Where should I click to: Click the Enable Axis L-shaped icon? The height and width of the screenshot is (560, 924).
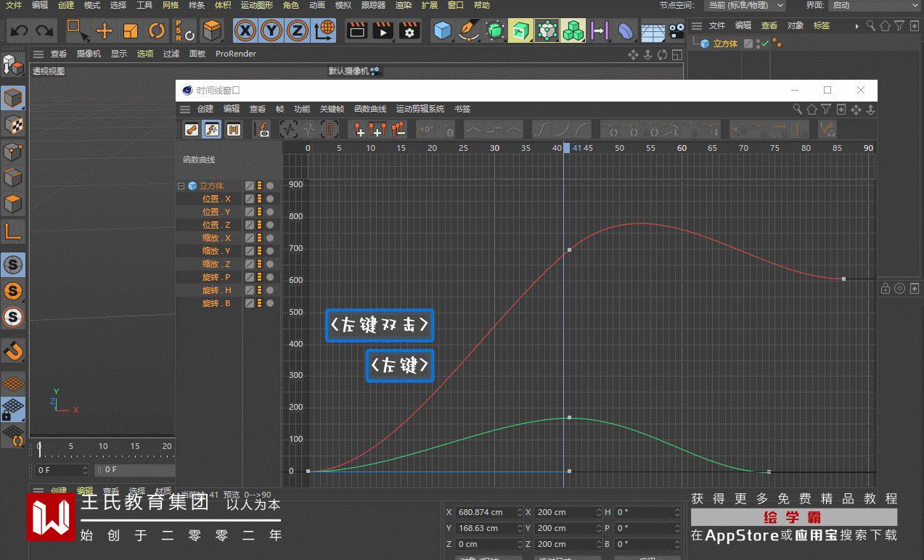click(x=13, y=232)
